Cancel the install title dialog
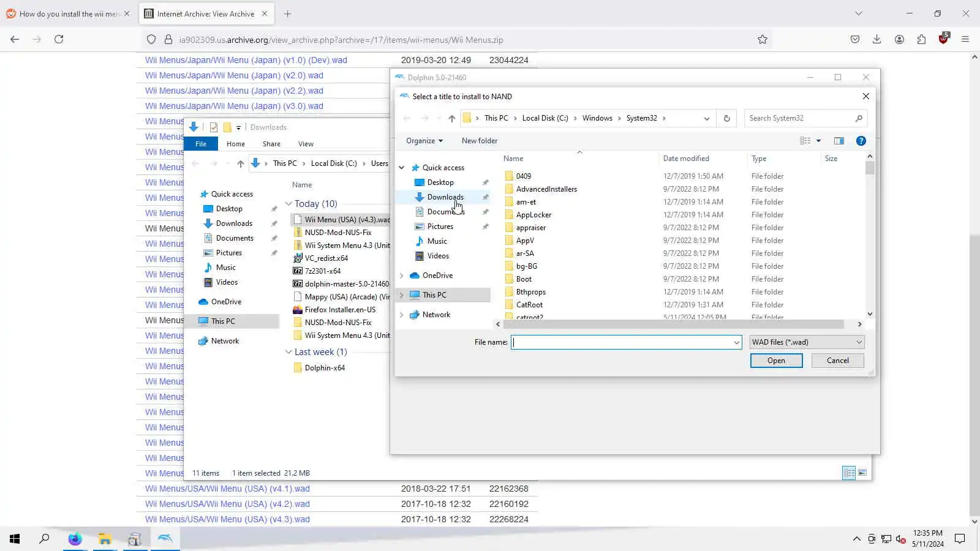The height and width of the screenshot is (551, 980). tap(837, 361)
